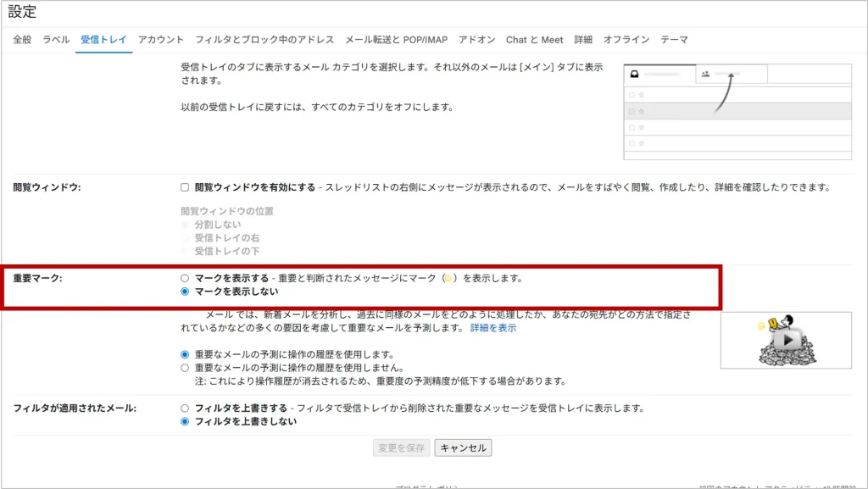The width and height of the screenshot is (868, 489).
Task: Click the people icon in preview tab
Action: 705,75
